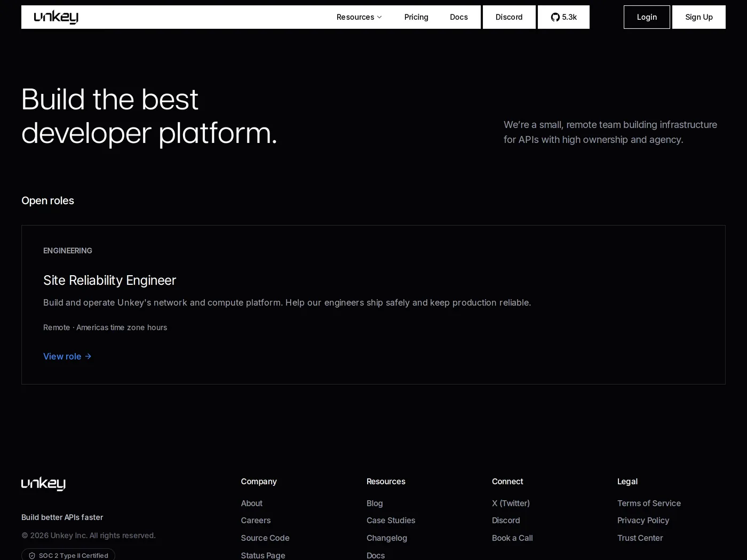This screenshot has width=747, height=560.
Task: Click the Open roles heading
Action: pyautogui.click(x=47, y=201)
